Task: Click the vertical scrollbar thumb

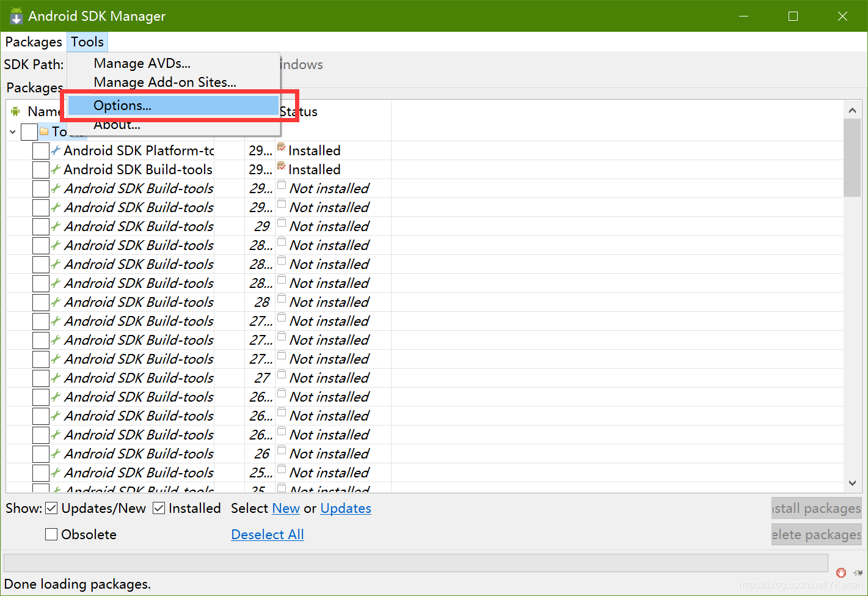Action: (852, 158)
